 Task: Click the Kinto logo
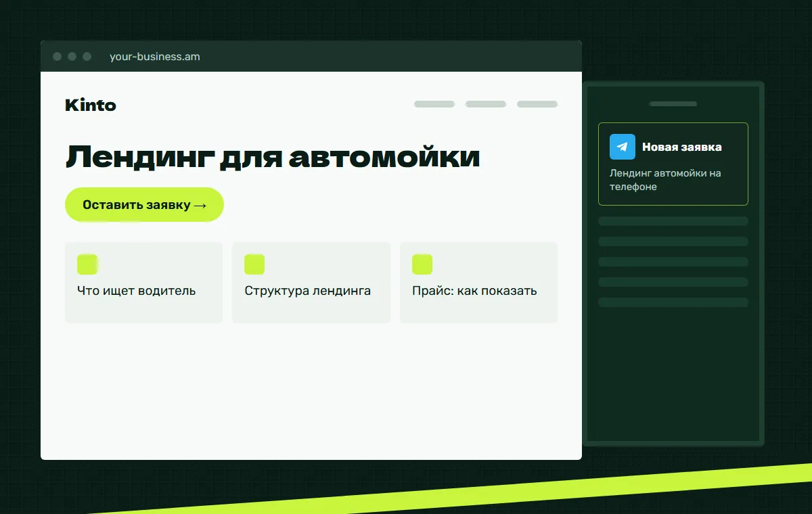91,105
